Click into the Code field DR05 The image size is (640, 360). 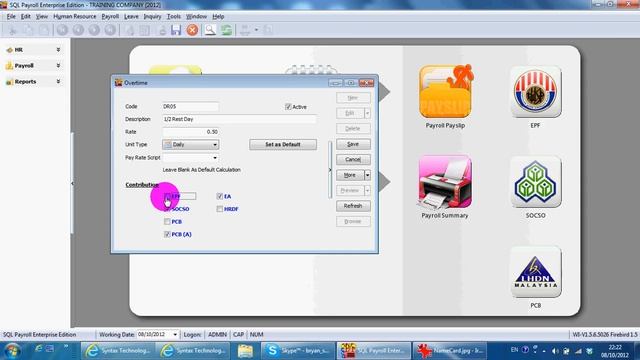[x=190, y=107]
